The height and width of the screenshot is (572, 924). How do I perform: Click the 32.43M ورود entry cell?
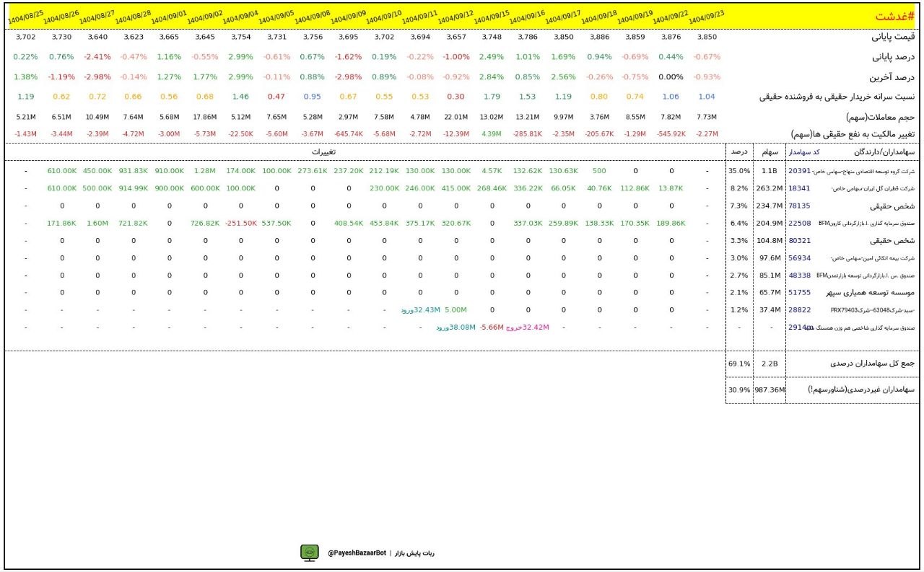tap(420, 309)
